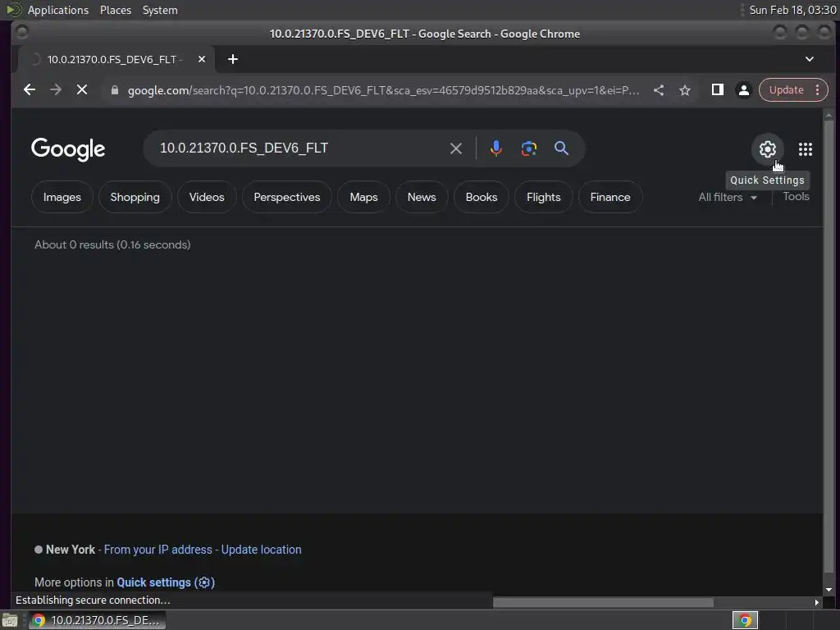This screenshot has height=630, width=840.
Task: Click the Chrome icon in bottom panel tray
Action: point(745,620)
